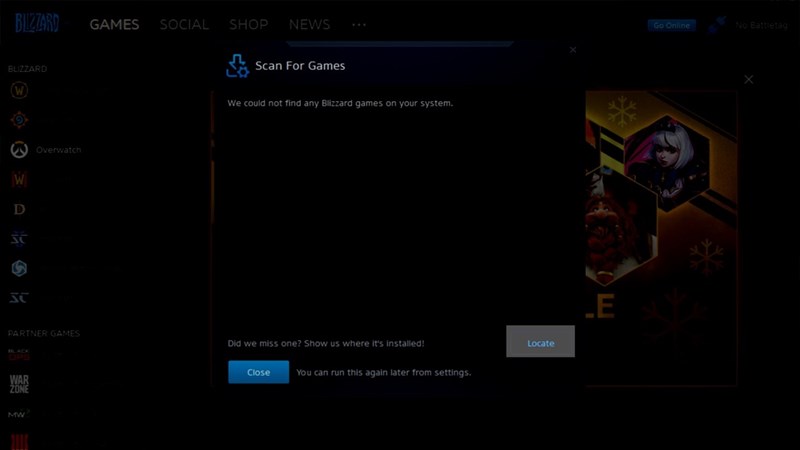Image resolution: width=800 pixels, height=450 pixels.
Task: Click the BLIZZARD section header
Action: point(28,69)
